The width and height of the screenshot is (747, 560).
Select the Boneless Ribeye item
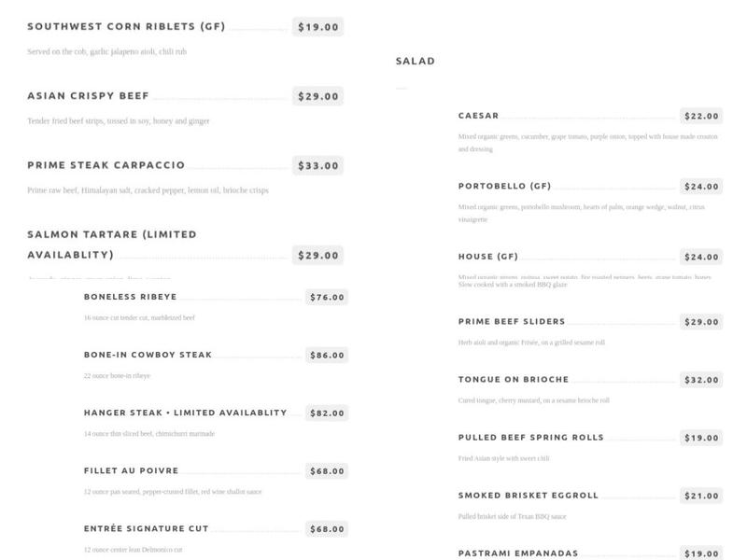pos(130,297)
